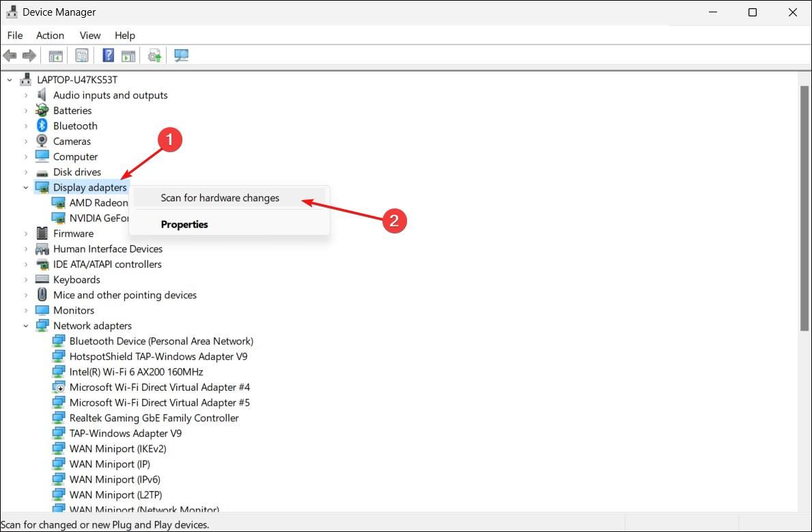This screenshot has width=812, height=532.
Task: Toggle the Show/Hide Console Tree icon
Action: coord(55,55)
